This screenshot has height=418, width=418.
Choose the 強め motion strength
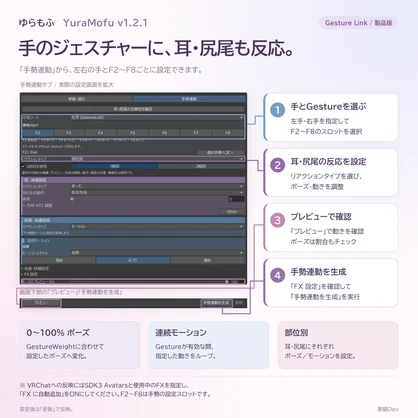(207, 260)
